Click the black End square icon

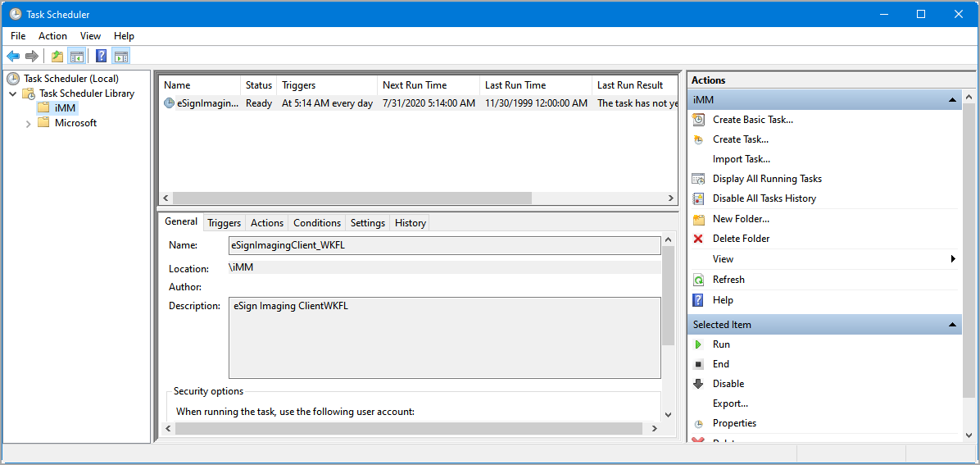pos(699,364)
